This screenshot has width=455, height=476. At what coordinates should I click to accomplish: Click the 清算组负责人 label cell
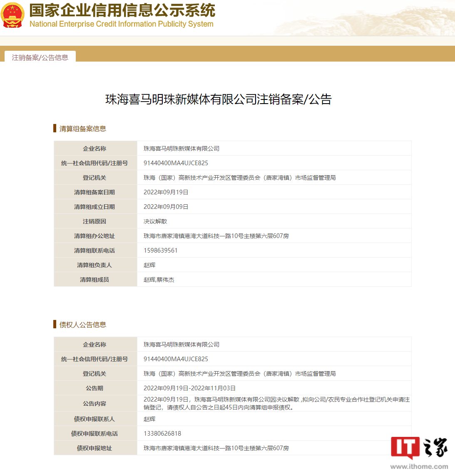[95, 265]
